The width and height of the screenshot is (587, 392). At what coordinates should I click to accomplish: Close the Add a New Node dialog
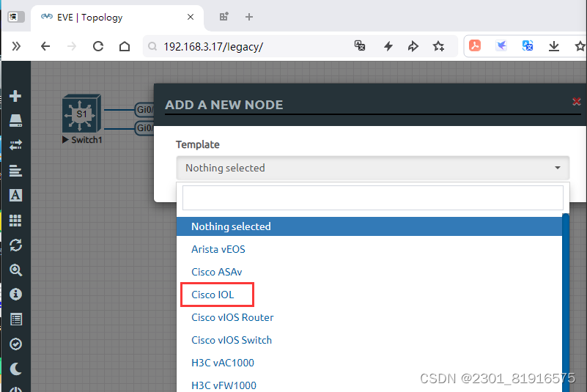point(577,101)
